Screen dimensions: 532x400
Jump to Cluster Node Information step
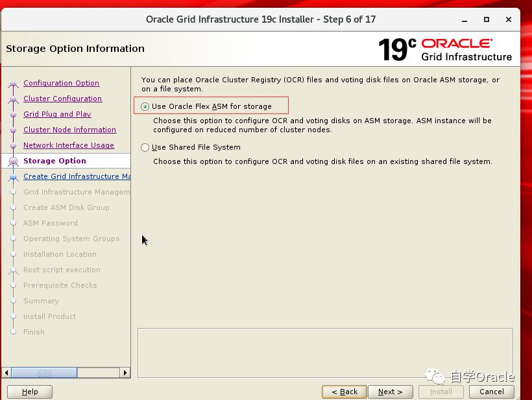[69, 130]
